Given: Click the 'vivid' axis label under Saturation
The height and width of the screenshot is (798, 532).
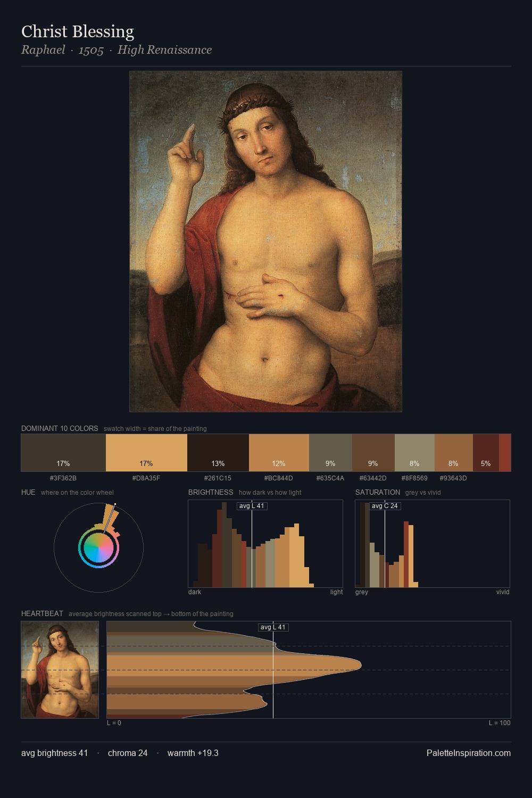Looking at the screenshot, I should pos(503,592).
